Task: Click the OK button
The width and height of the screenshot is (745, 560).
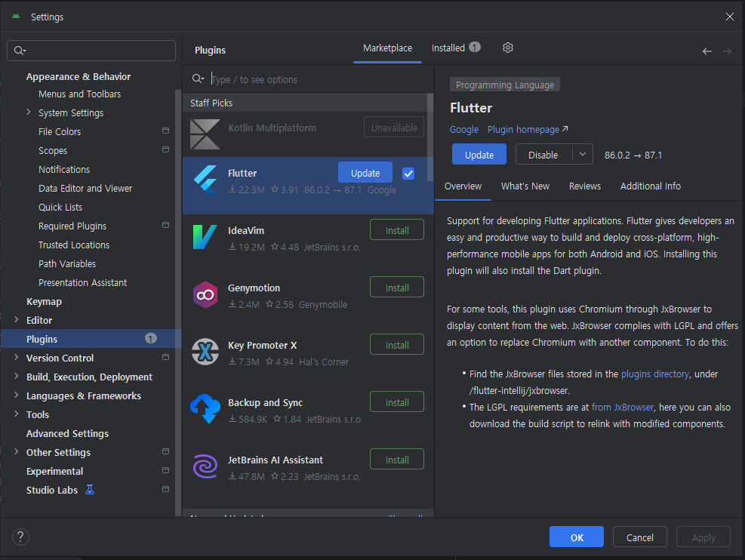Action: (x=577, y=537)
